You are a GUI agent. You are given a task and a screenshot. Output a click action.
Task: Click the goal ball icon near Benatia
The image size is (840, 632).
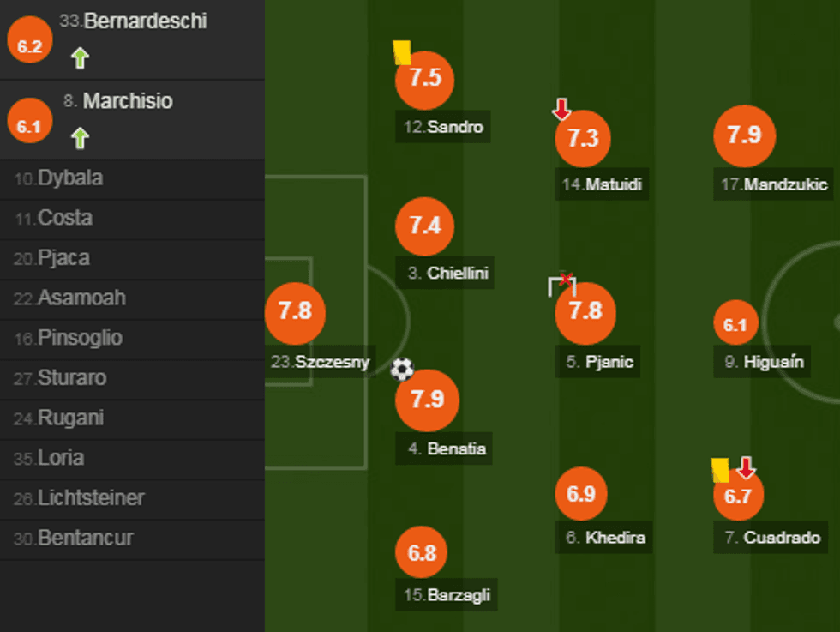click(402, 370)
